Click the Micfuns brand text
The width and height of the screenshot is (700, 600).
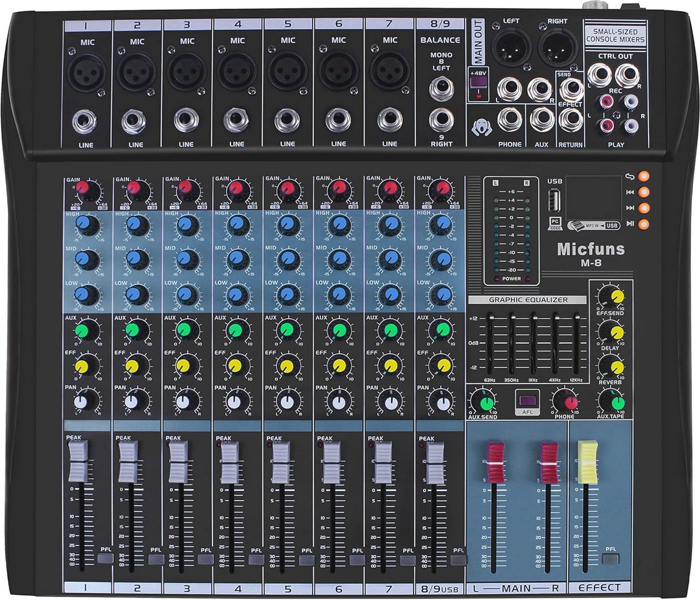590,249
